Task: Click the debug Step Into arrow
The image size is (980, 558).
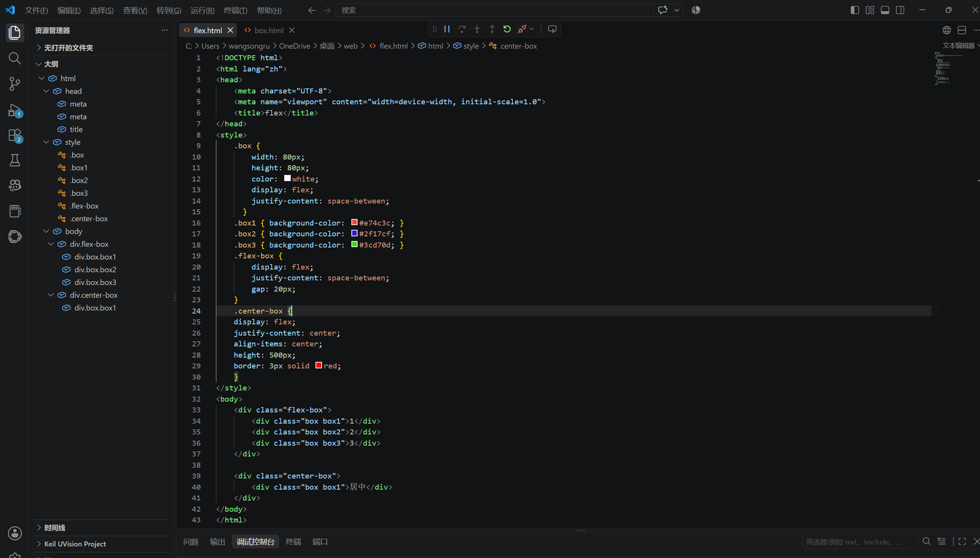Action: (477, 29)
